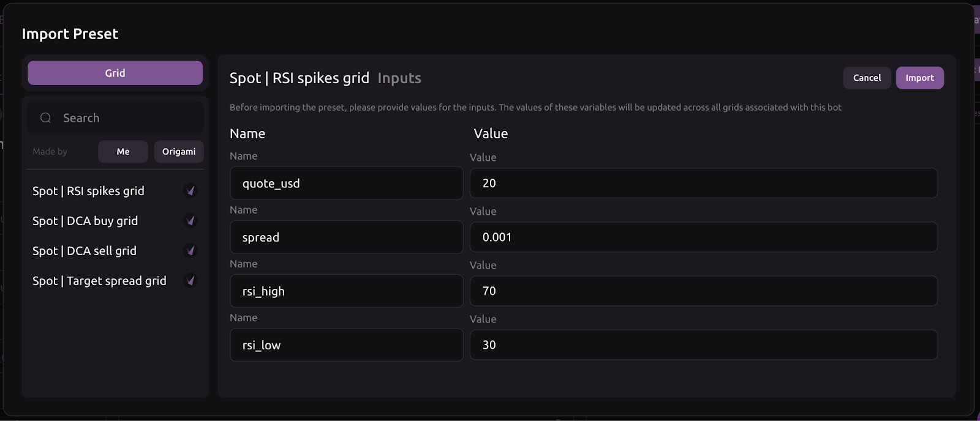Viewport: 980px width, 421px height.
Task: Edit the quote_usd value field
Action: [703, 184]
